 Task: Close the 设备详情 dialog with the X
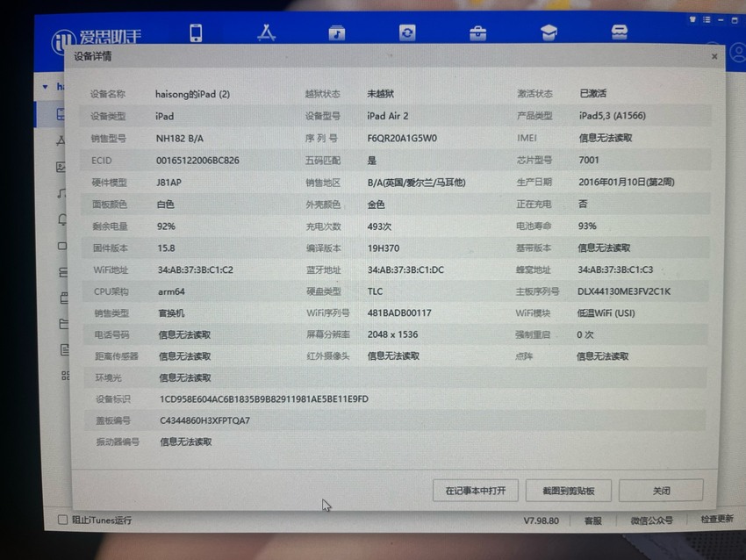coord(714,57)
